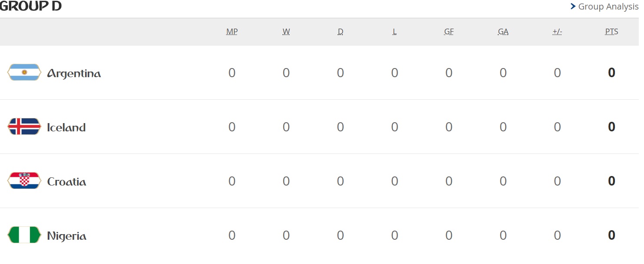
Task: Click the Argentina flag icon
Action: (24, 72)
